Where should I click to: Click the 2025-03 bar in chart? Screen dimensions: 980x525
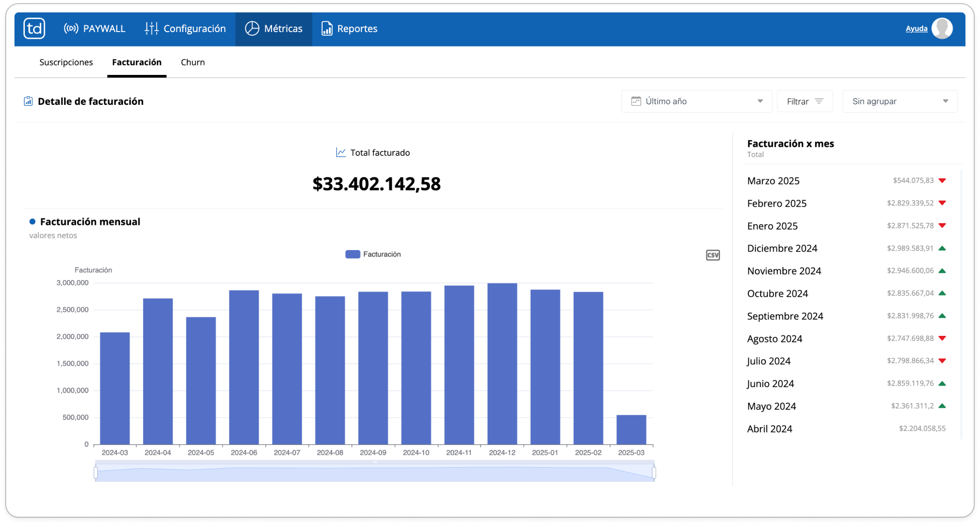point(631,429)
